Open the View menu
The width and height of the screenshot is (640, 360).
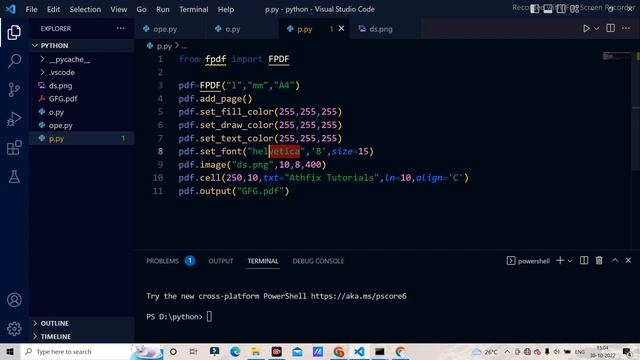pos(118,9)
